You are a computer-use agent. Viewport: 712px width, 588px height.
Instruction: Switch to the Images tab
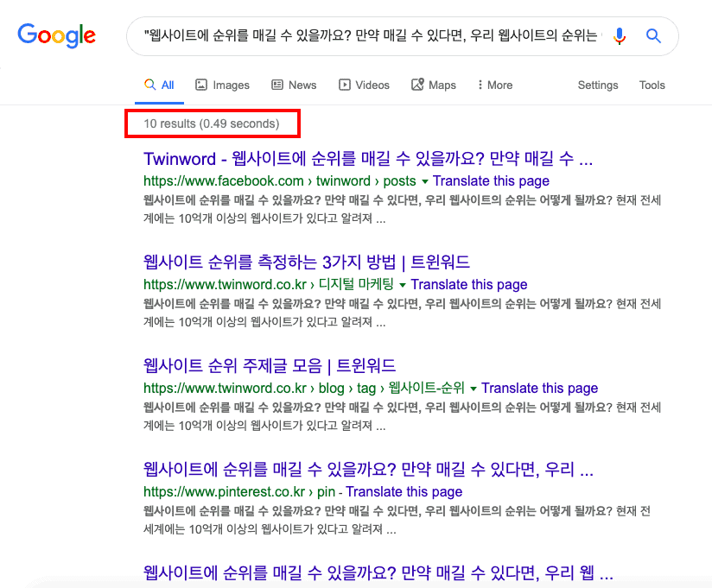tap(223, 85)
